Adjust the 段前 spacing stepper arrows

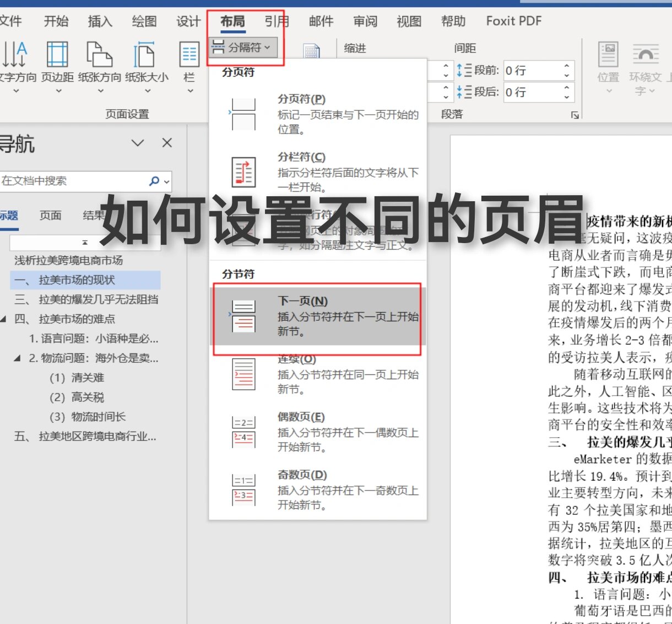point(567,71)
